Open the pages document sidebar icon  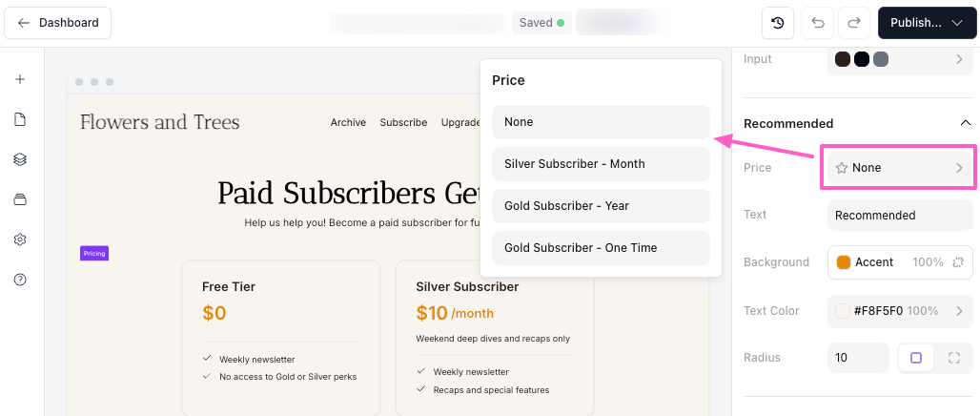click(x=20, y=119)
